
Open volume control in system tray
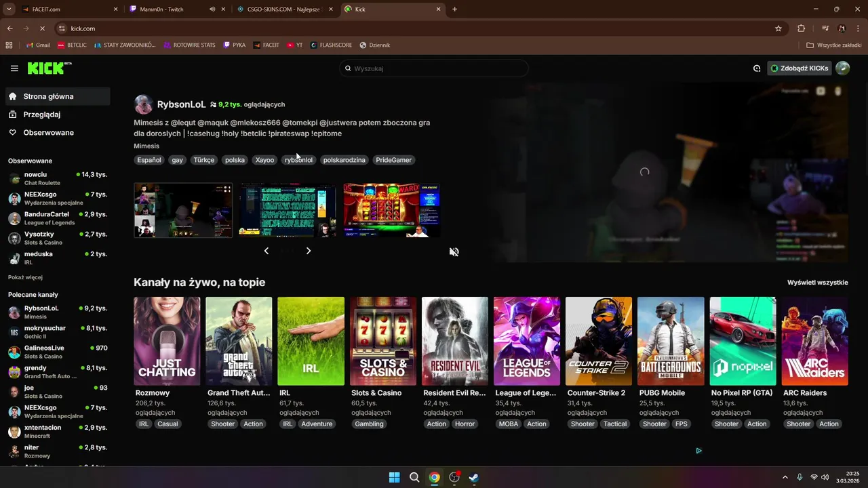pyautogui.click(x=825, y=477)
